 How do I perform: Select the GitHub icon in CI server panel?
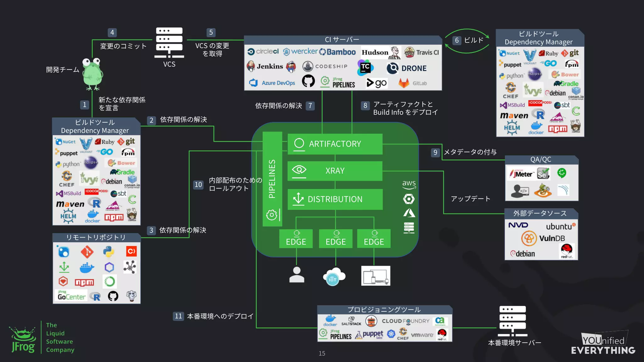(x=308, y=81)
